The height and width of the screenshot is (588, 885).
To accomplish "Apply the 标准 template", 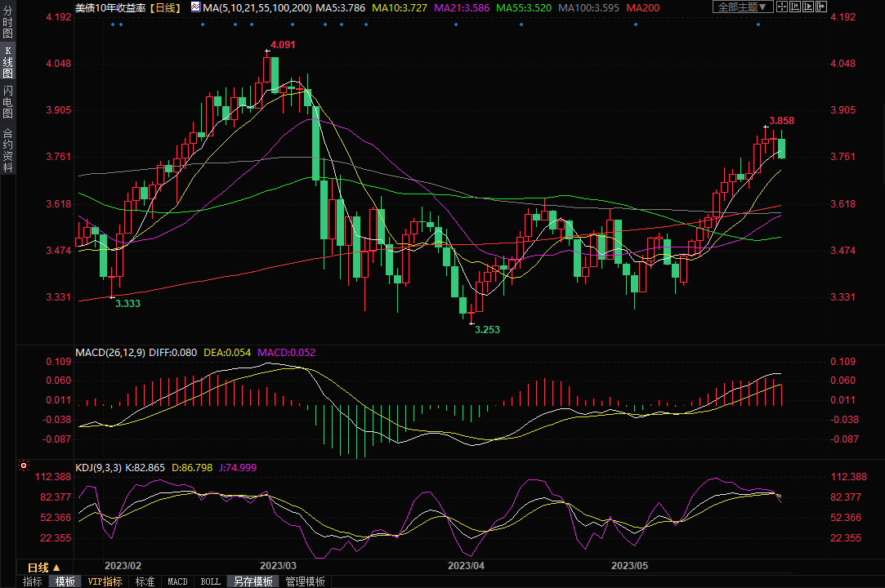I will point(145,581).
